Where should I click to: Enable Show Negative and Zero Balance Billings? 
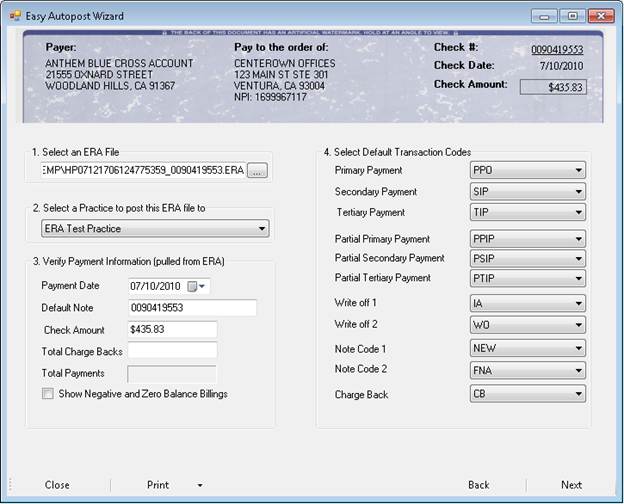tap(48, 394)
